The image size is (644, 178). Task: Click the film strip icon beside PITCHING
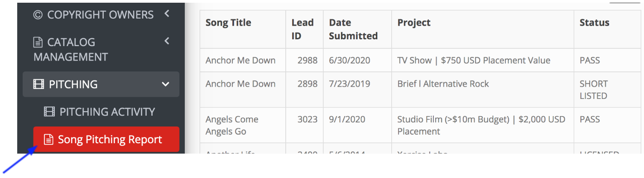39,84
